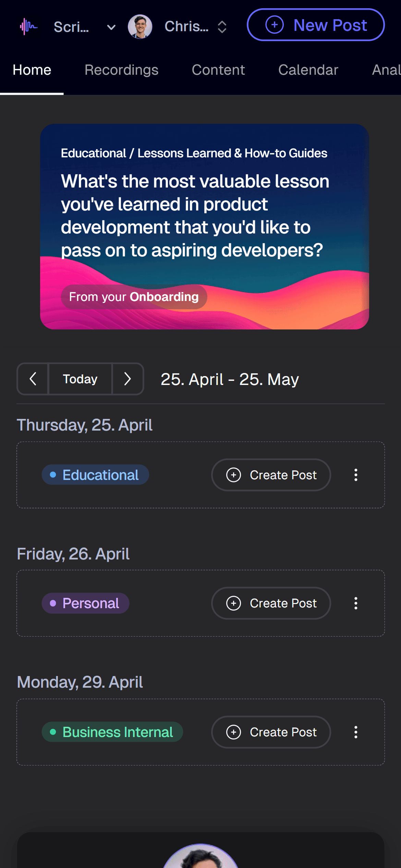The image size is (401, 868).
Task: Open three-dot menu for Thursday 25. April
Action: (356, 475)
